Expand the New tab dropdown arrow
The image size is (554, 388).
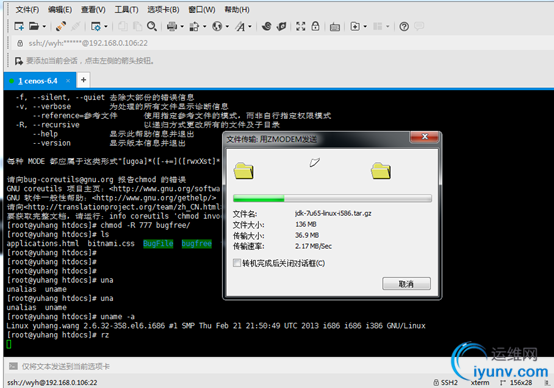pos(365,26)
